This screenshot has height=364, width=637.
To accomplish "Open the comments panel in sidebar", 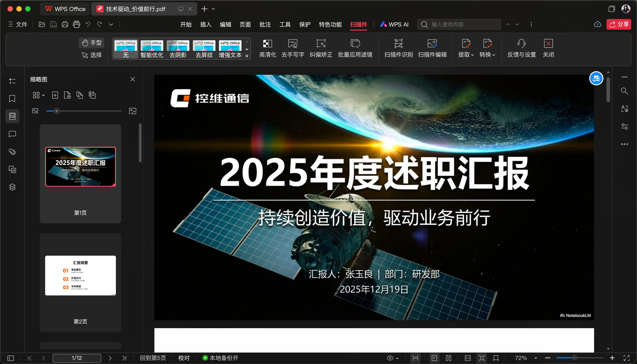I will [12, 134].
